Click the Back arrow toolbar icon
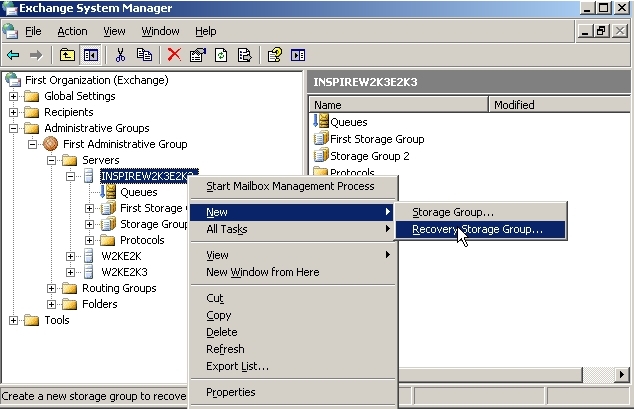The image size is (634, 409). [x=13, y=55]
